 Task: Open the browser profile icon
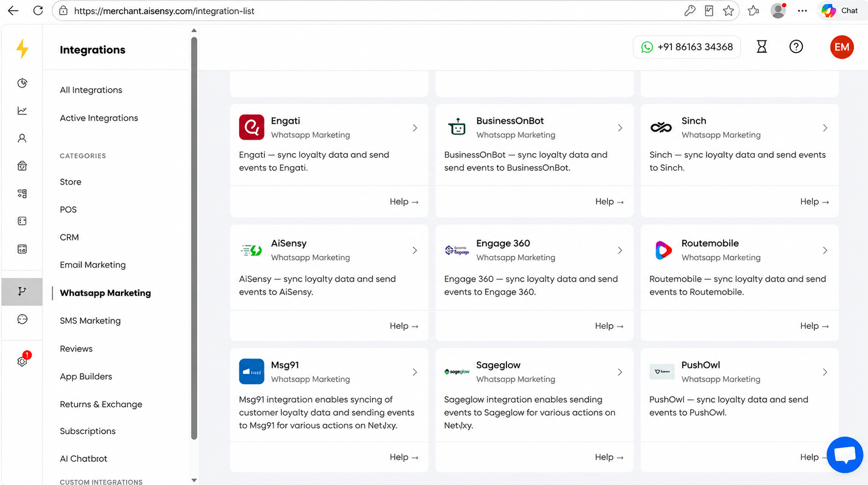pyautogui.click(x=778, y=11)
